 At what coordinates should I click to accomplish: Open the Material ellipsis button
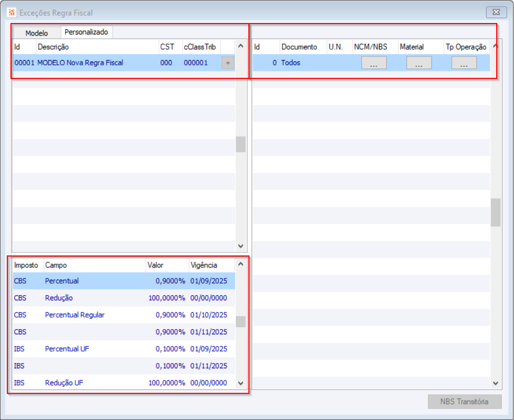coord(419,63)
